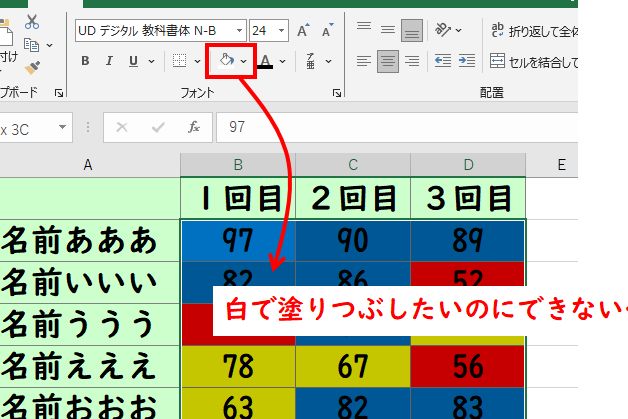The height and width of the screenshot is (419, 628).
Task: Click the top align icon
Action: pos(364,27)
